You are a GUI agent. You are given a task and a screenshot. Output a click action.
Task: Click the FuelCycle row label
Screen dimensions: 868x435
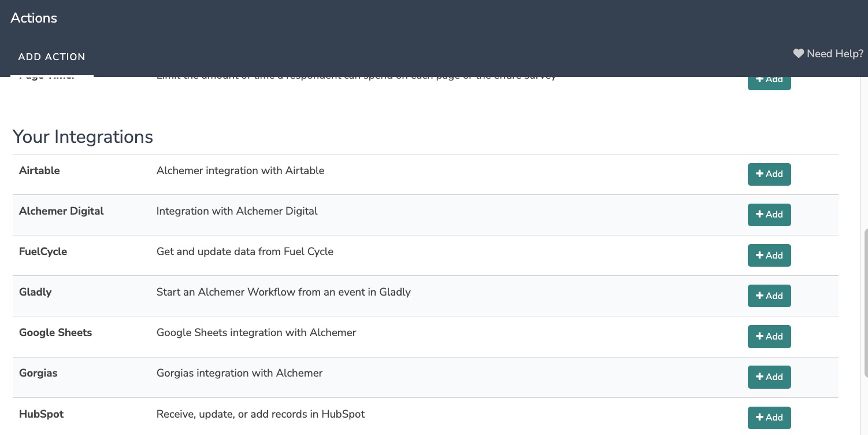(x=43, y=252)
